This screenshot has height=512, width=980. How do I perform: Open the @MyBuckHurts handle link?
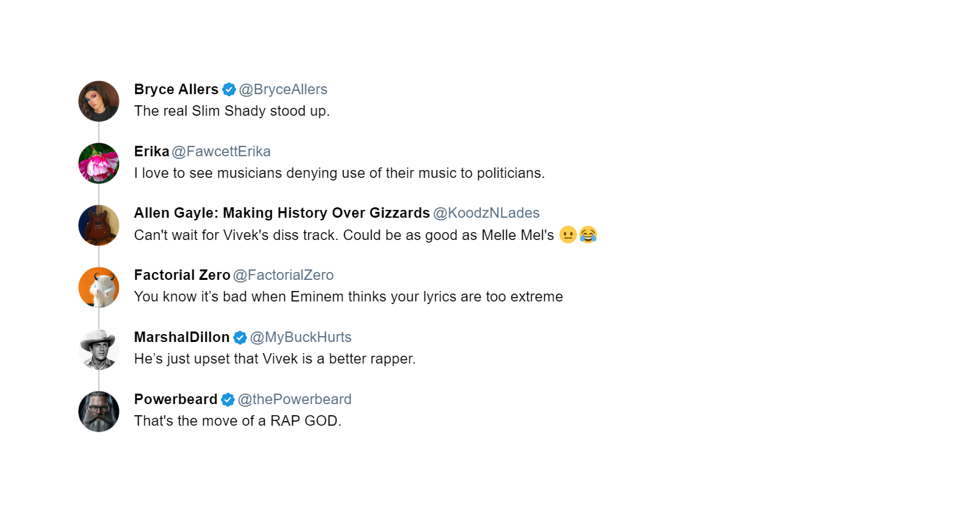point(301,337)
